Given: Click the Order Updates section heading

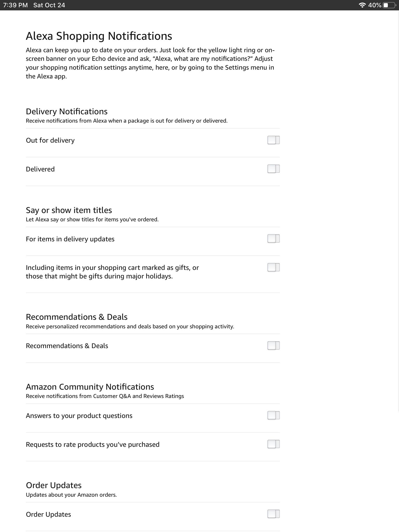Looking at the screenshot, I should coord(53,485).
